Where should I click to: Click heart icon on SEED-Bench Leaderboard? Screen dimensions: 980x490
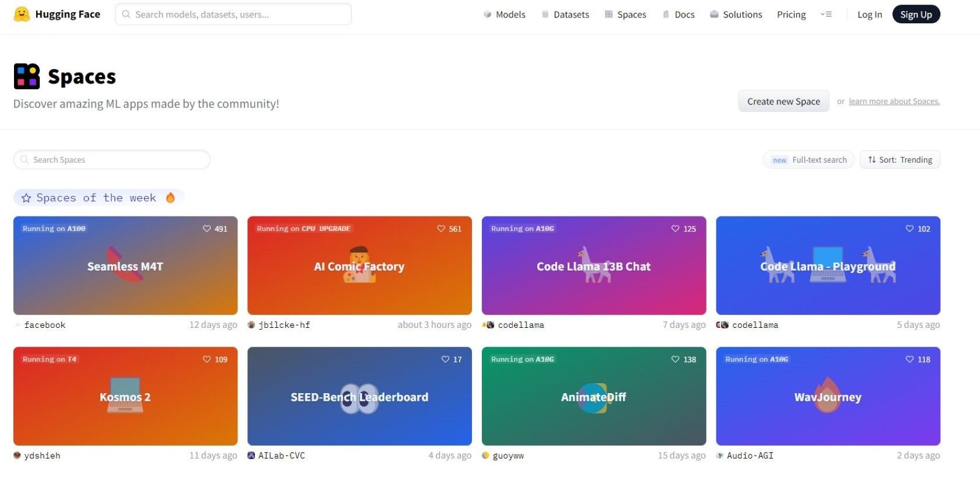(445, 359)
